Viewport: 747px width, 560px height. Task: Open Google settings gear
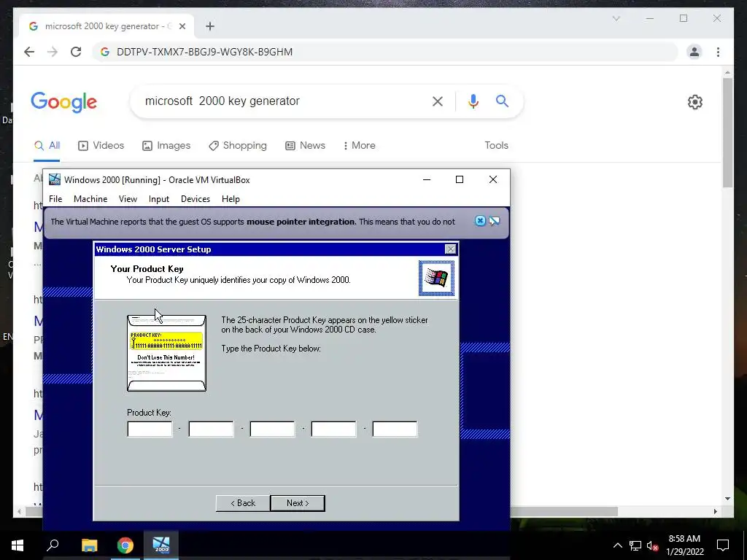[694, 102]
